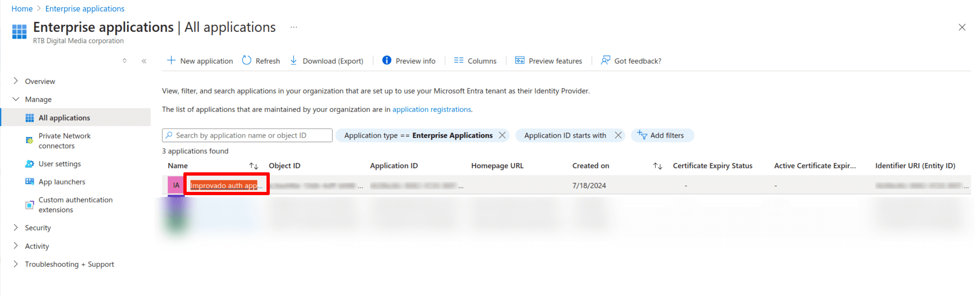Expand Troubleshooting + Support section
The width and height of the screenshot is (980, 297).
point(16,264)
